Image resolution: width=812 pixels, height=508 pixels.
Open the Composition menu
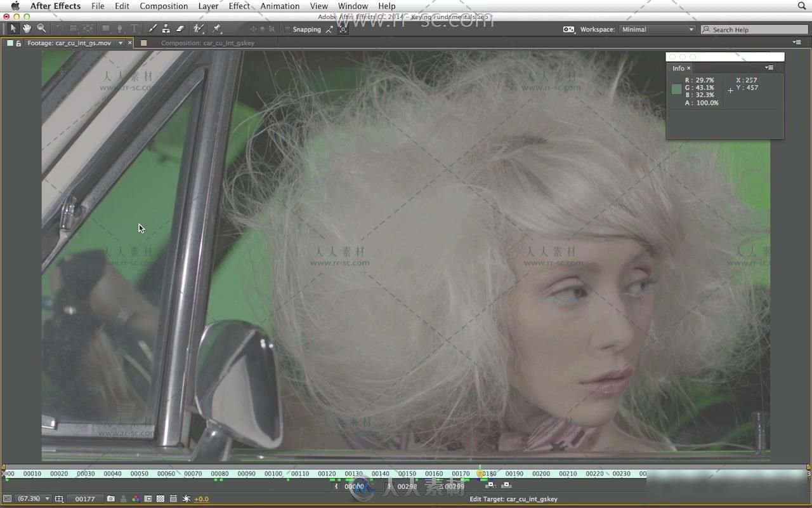pos(164,6)
